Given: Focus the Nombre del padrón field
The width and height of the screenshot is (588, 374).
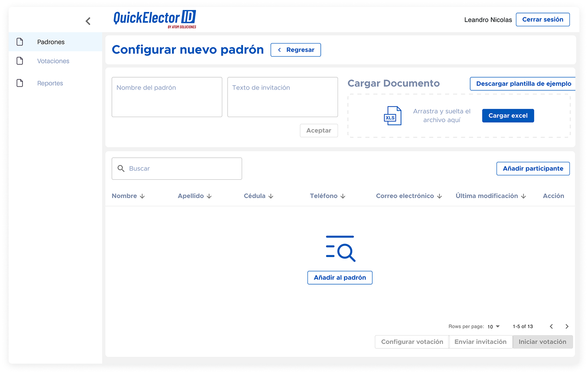Looking at the screenshot, I should [167, 97].
